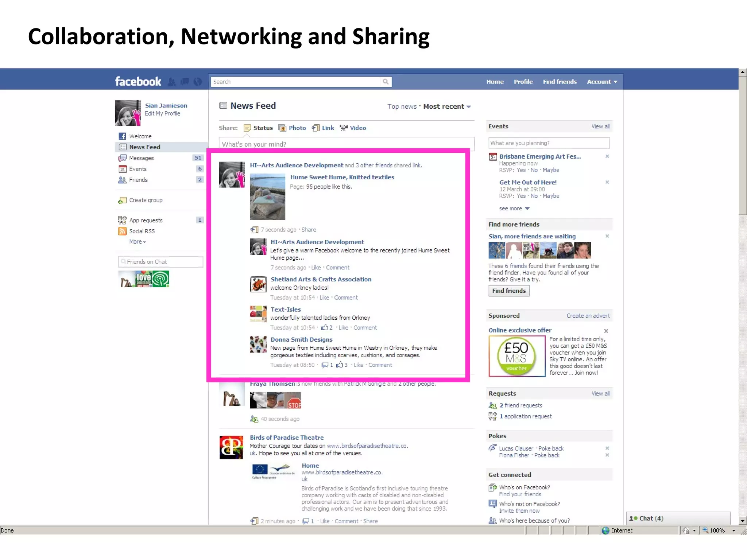Viewport: 747px width, 560px height.
Task: Dismiss the Brisbane Emerging Art Fes event
Action: click(607, 156)
